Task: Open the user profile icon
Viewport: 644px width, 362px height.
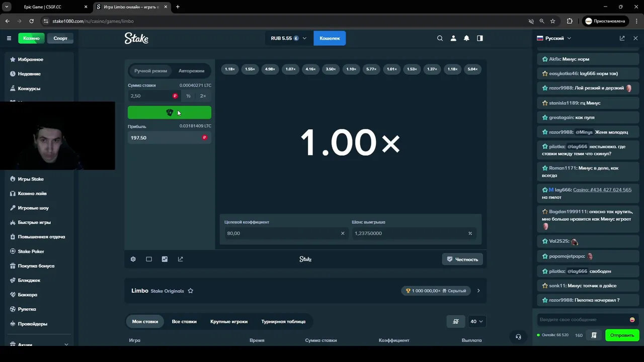Action: pyautogui.click(x=453, y=38)
